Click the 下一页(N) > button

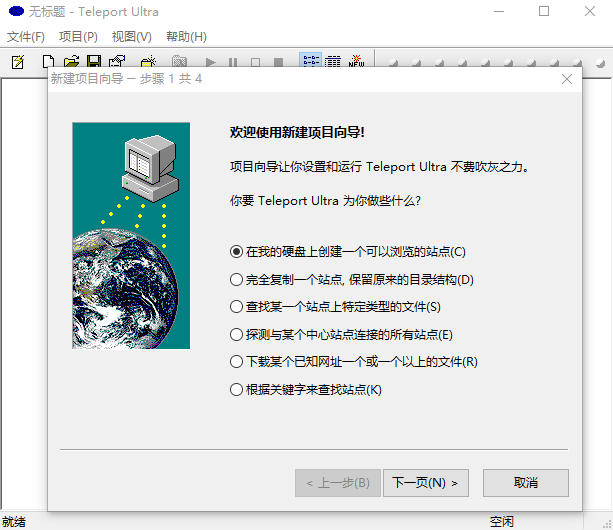pos(426,483)
